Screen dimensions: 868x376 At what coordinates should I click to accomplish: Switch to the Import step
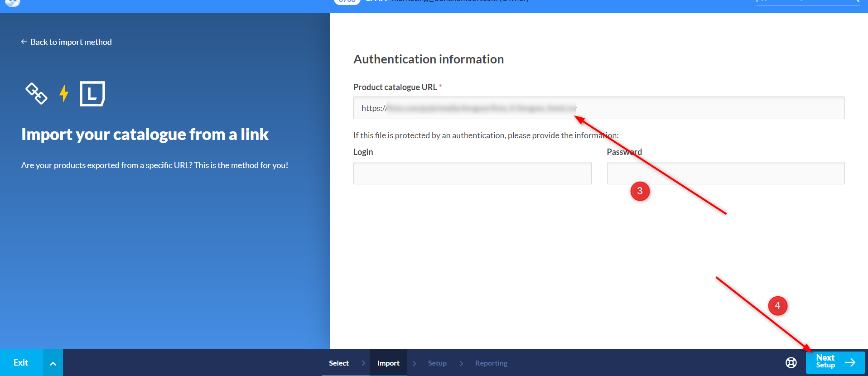[388, 363]
